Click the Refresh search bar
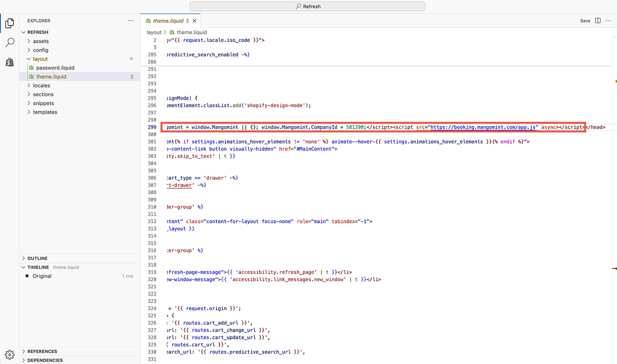Screen dimensions: 617x364 tap(308, 6)
